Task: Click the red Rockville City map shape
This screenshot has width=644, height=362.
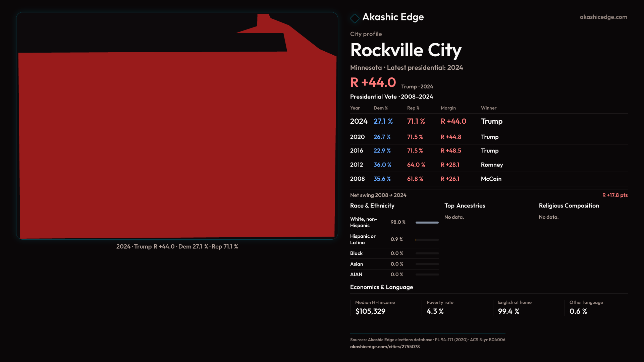Action: pyautogui.click(x=177, y=144)
